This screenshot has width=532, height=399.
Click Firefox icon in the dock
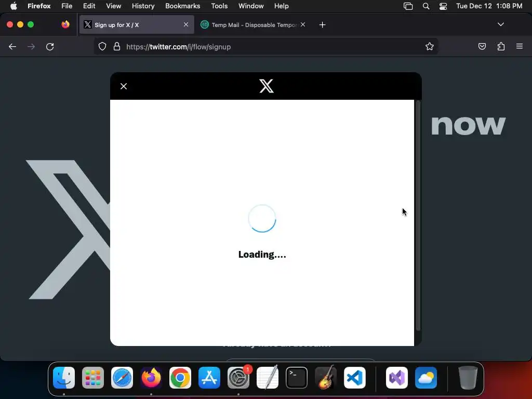coord(151,378)
